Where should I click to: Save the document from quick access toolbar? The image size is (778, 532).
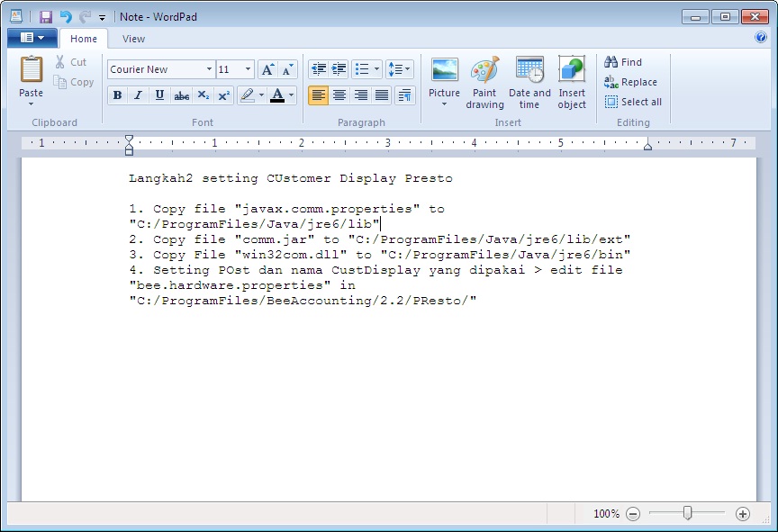click(46, 16)
